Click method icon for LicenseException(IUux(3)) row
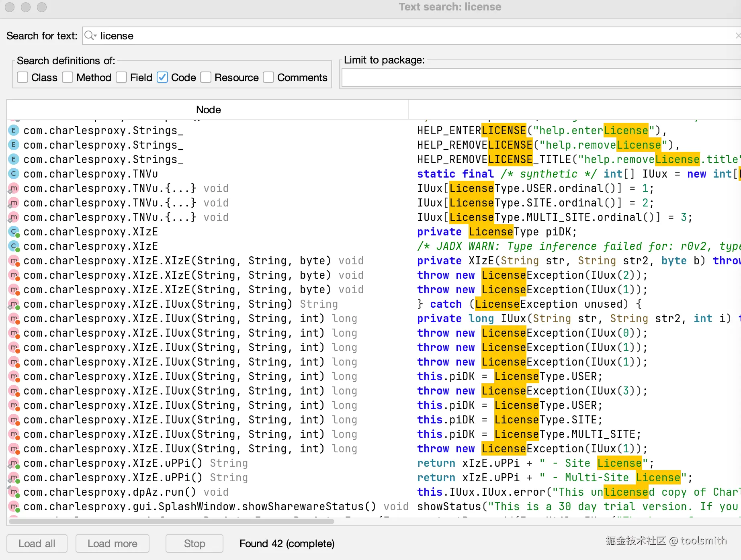Screen dimensions: 741x560 click(14, 390)
